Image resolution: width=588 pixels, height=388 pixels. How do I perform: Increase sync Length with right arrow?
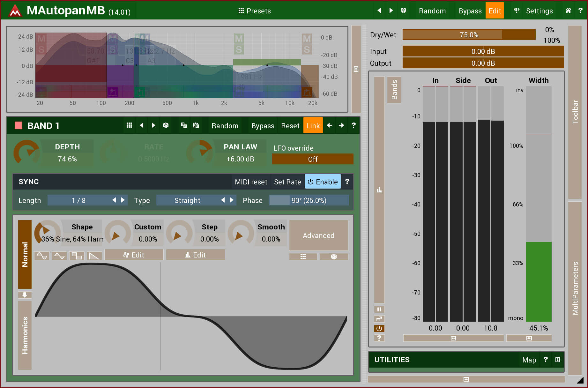click(123, 200)
